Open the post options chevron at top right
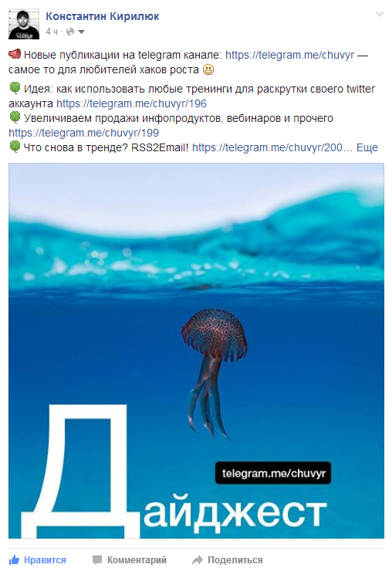The height and width of the screenshot is (571, 392). tap(380, 14)
